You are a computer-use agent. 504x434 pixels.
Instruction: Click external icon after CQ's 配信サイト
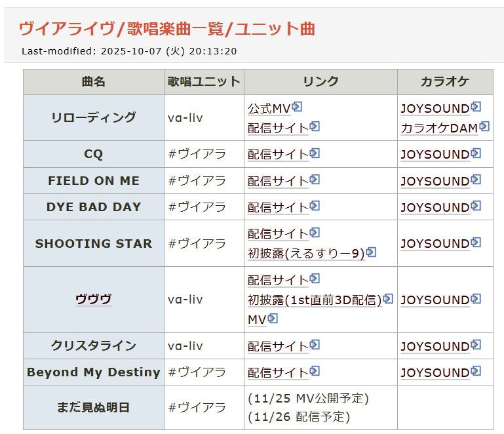coord(315,153)
